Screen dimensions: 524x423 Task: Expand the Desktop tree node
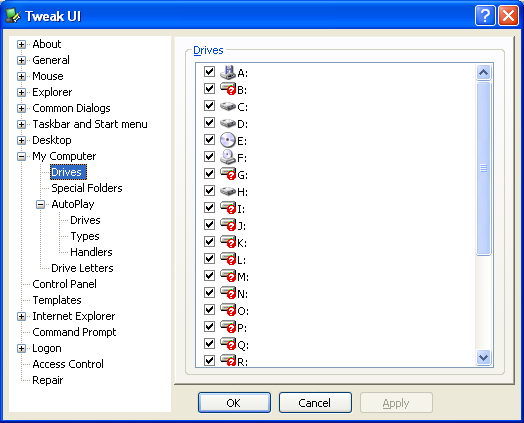coord(21,140)
